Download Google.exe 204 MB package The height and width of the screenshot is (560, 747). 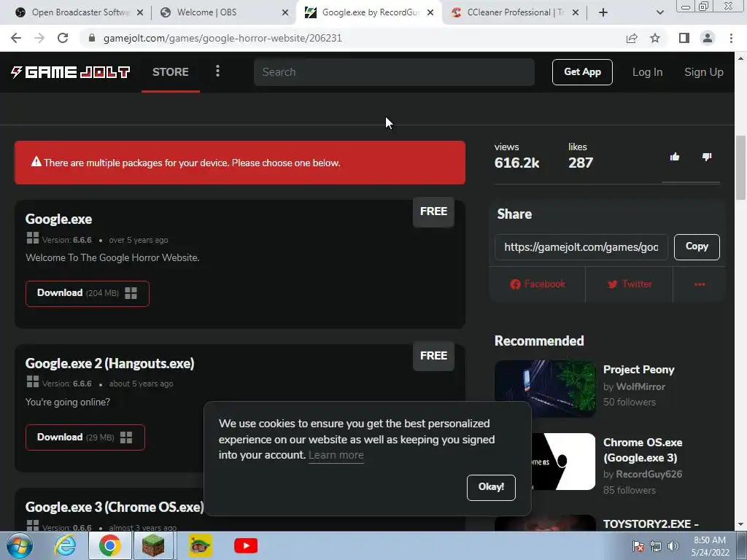pyautogui.click(x=88, y=293)
